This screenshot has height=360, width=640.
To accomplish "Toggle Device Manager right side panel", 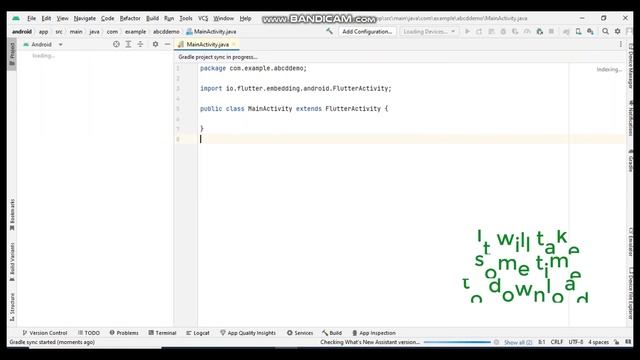I will [631, 66].
